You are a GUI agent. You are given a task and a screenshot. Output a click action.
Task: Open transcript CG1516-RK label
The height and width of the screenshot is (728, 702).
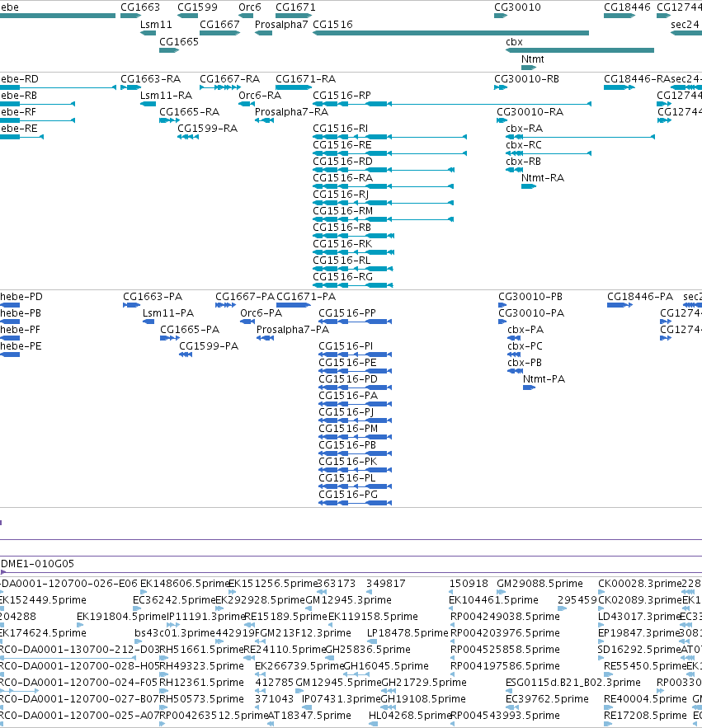point(342,244)
